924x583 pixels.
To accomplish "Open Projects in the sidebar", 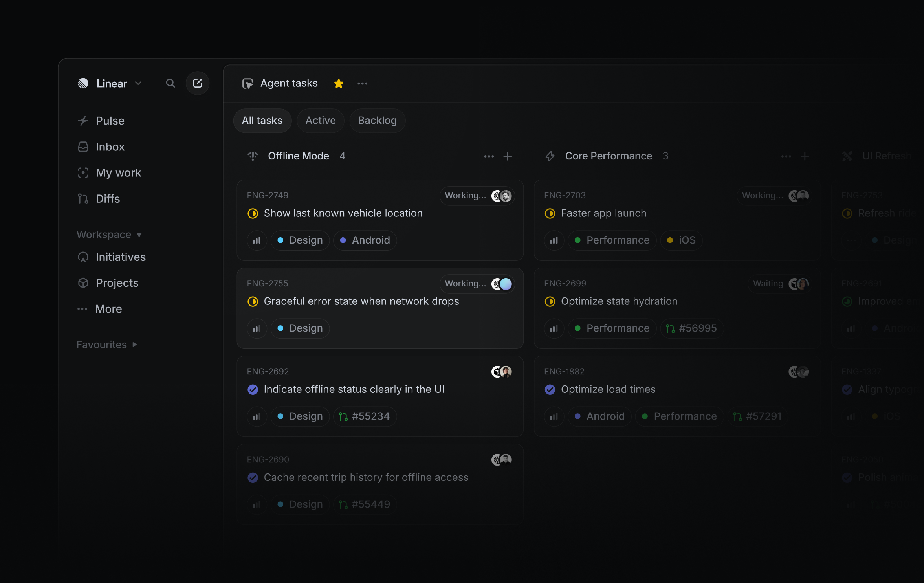I will 108,283.
